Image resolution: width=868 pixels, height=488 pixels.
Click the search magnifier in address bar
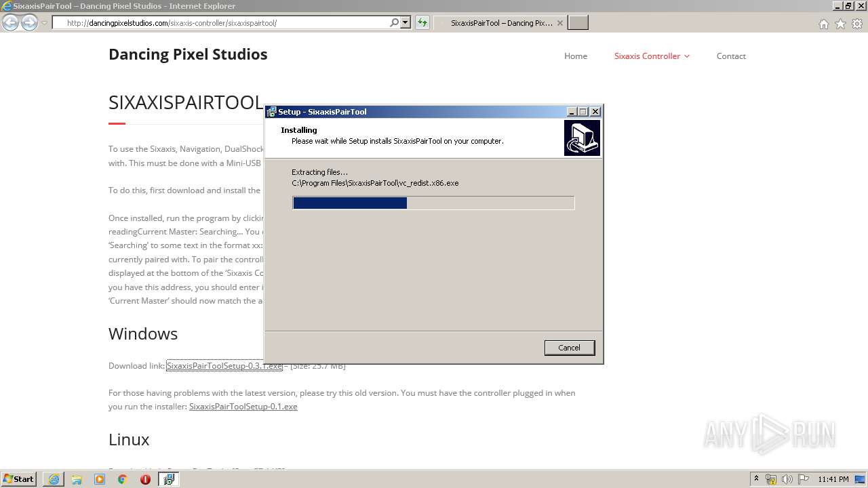(395, 22)
